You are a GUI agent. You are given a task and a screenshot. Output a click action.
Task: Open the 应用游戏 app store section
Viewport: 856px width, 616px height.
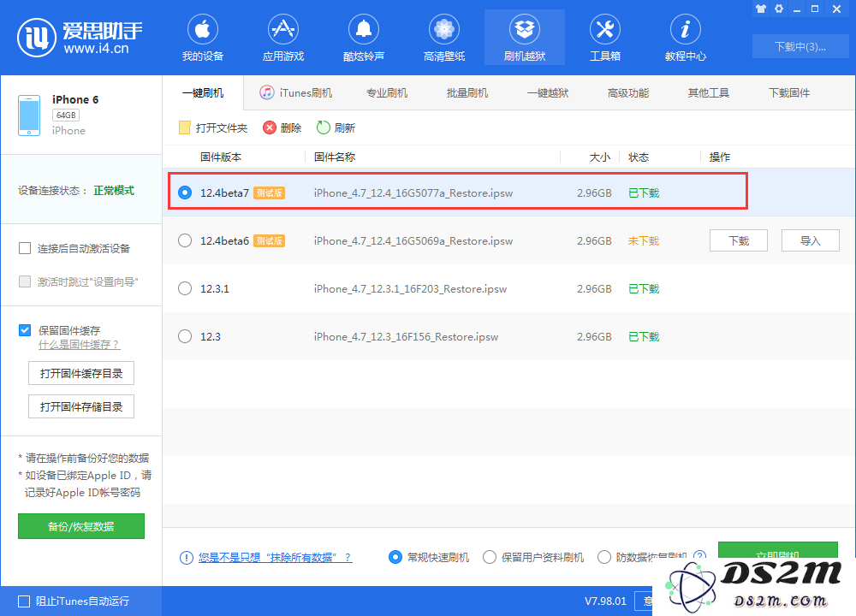click(x=282, y=38)
